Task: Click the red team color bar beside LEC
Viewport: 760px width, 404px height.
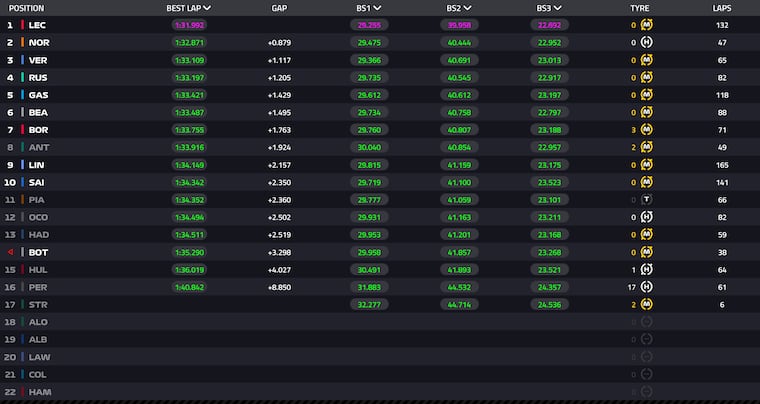Action: [x=22, y=24]
